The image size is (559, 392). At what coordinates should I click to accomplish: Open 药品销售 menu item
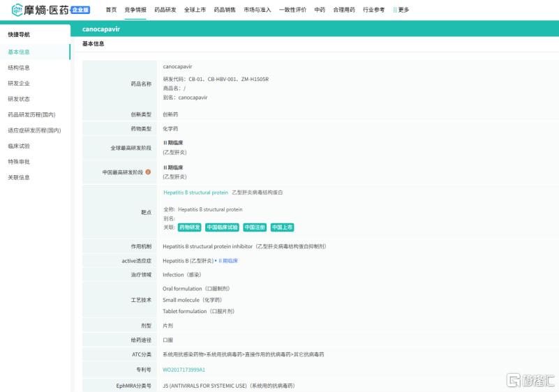pyautogui.click(x=225, y=10)
